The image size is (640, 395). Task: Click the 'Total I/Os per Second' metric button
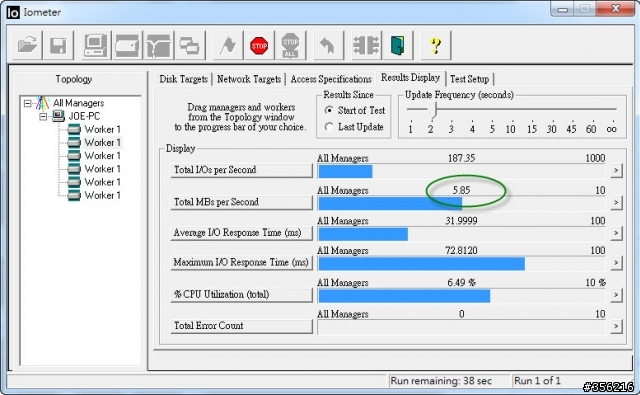pyautogui.click(x=241, y=170)
